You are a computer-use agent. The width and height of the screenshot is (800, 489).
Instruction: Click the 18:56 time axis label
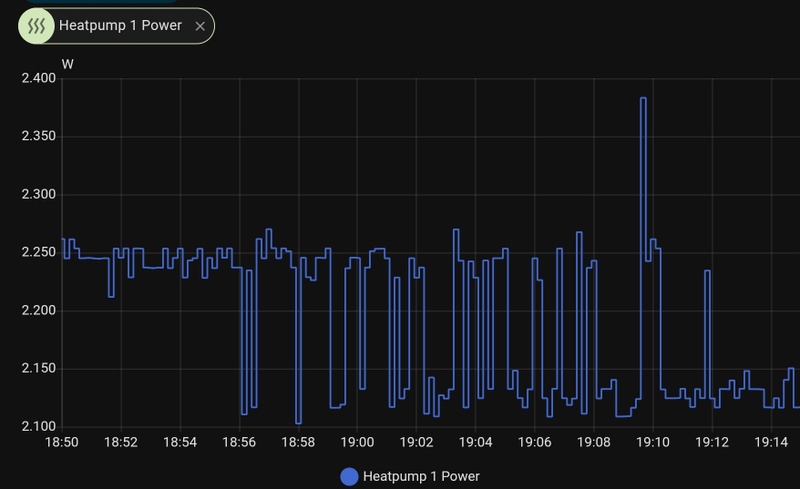239,442
